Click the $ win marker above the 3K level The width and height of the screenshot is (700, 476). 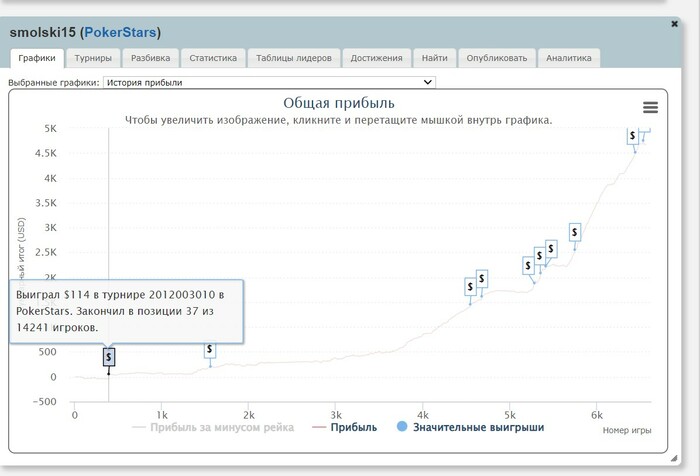pos(575,232)
